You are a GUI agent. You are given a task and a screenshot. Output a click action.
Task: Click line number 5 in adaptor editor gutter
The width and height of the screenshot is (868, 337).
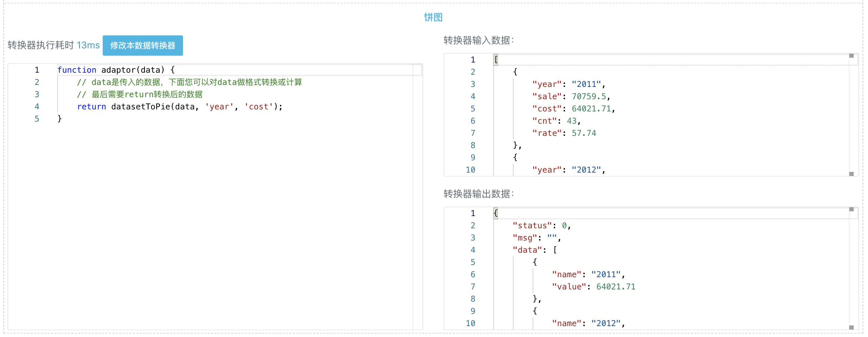[x=37, y=119]
